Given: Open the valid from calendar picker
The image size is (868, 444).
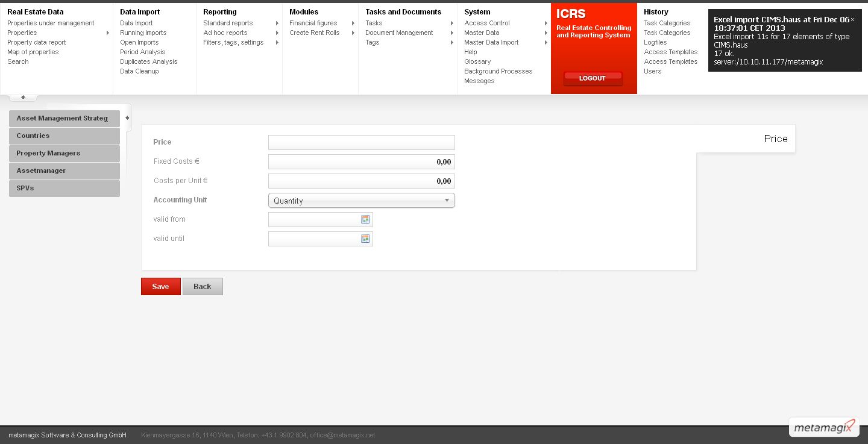Looking at the screenshot, I should point(365,220).
